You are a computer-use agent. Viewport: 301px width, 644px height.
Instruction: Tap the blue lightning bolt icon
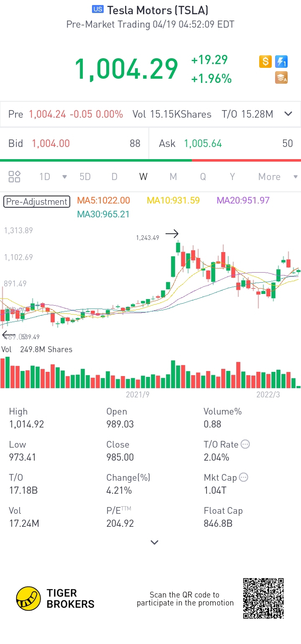point(281,62)
